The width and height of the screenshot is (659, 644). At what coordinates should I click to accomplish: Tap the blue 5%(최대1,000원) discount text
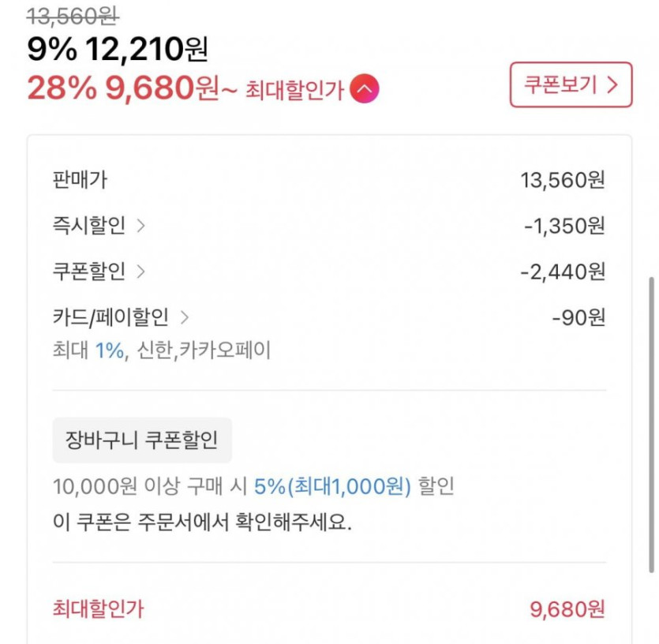[x=332, y=486]
